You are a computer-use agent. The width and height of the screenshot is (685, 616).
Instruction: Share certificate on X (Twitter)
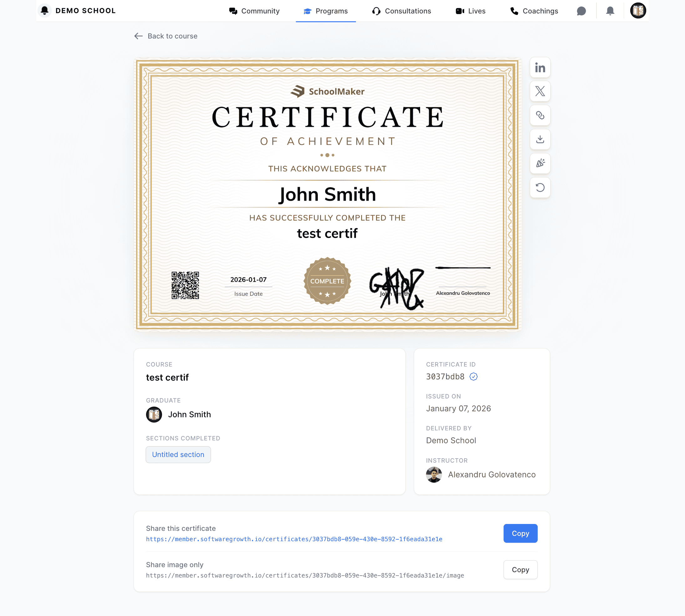tap(540, 91)
